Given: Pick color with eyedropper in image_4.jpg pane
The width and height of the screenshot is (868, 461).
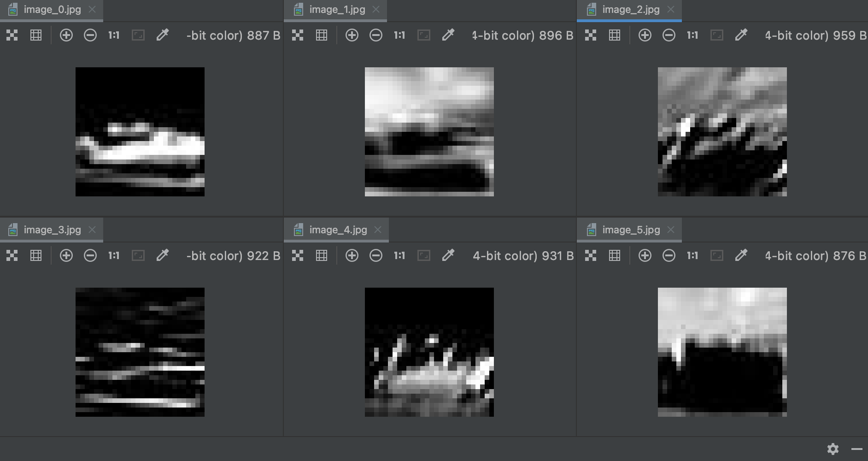Looking at the screenshot, I should click(x=448, y=255).
